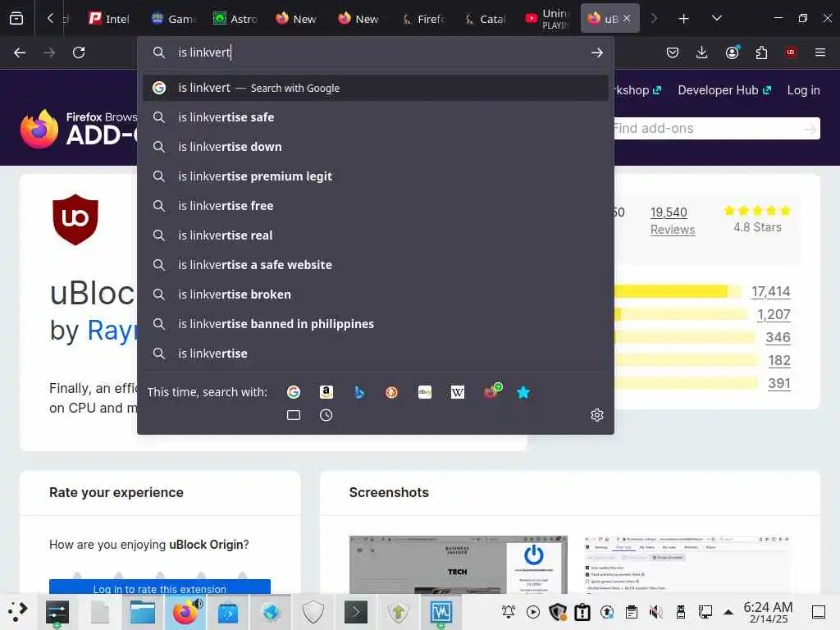Image resolution: width=840 pixels, height=630 pixels.
Task: Select suggestion 'is linkvertise premium legit'
Action: pos(376,176)
